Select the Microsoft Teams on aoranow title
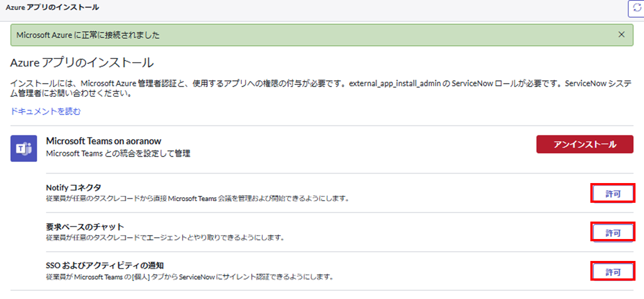The height and width of the screenshot is (299, 644). tap(104, 141)
